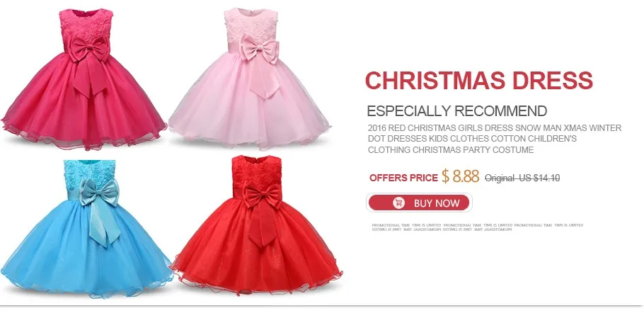
Task: Select the light pink dress image
Action: pos(249,77)
